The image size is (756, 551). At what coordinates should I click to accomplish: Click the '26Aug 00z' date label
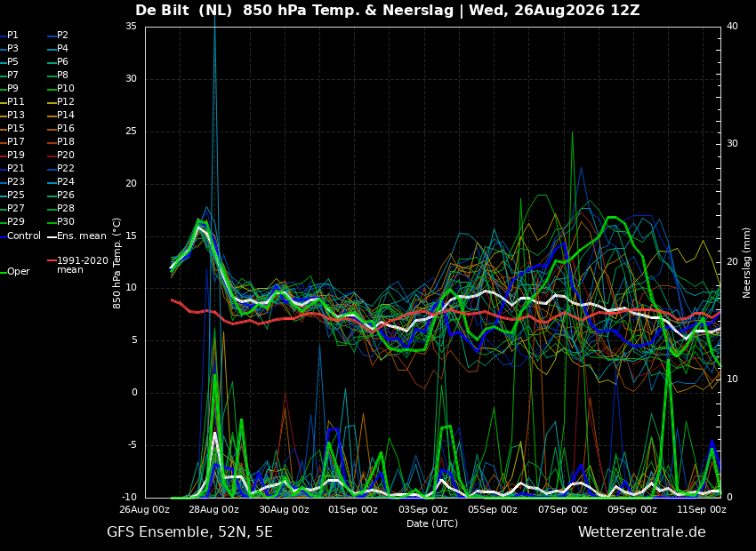[x=145, y=509]
